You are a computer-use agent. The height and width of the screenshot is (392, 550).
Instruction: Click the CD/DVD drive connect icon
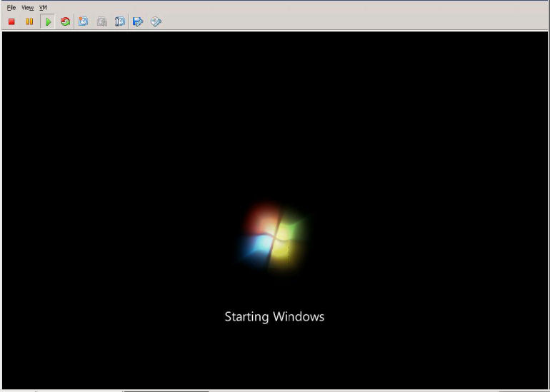point(156,21)
